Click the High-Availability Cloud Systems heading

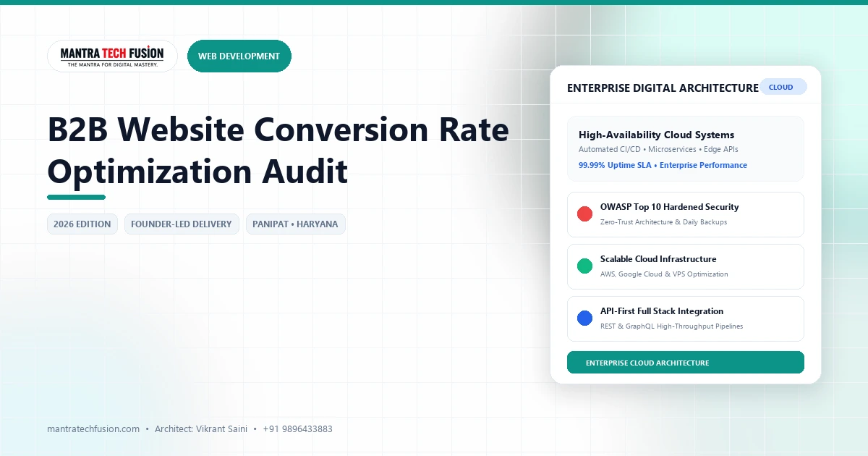click(x=656, y=135)
